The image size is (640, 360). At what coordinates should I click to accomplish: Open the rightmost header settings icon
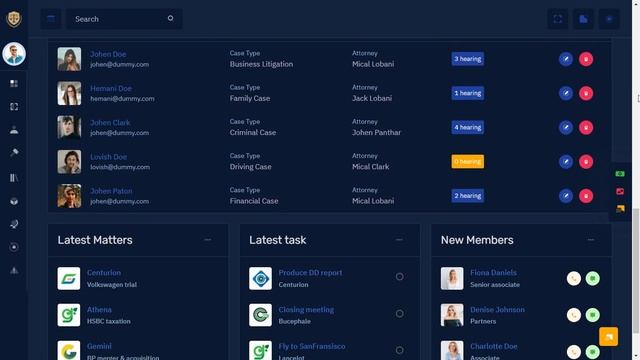click(x=609, y=19)
